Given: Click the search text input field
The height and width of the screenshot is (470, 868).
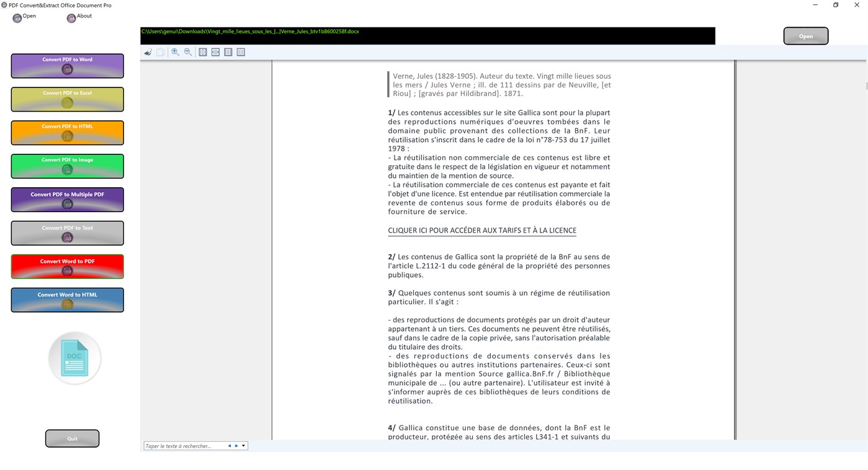Looking at the screenshot, I should click(183, 445).
